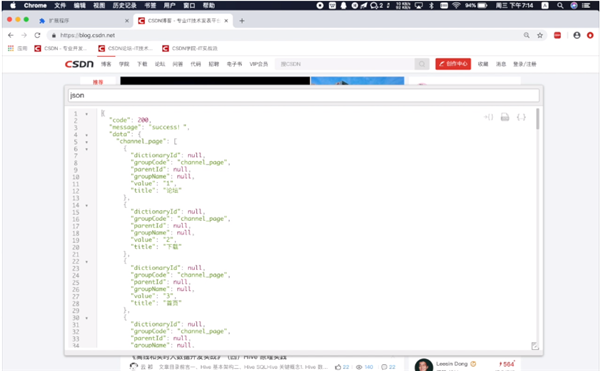This screenshot has height=371, width=600.
Task: Click the save icon in JSON viewer
Action: point(505,117)
